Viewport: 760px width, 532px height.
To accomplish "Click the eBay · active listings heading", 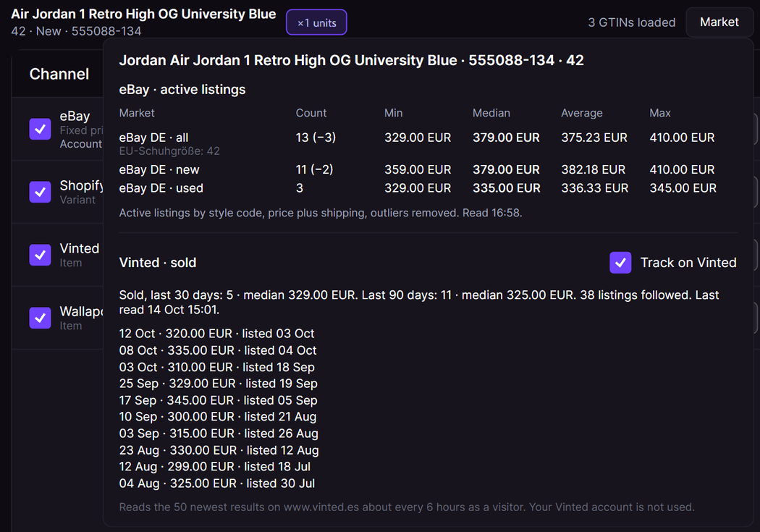I will click(182, 90).
